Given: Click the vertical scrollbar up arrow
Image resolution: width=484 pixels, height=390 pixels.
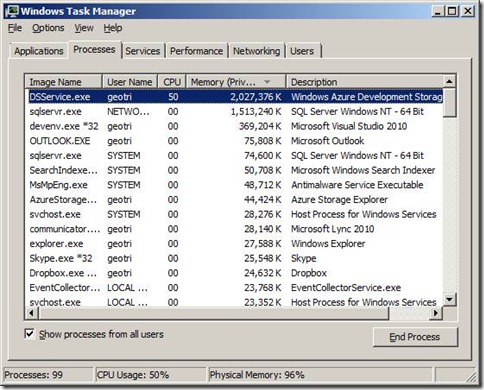Looking at the screenshot, I should [x=449, y=82].
